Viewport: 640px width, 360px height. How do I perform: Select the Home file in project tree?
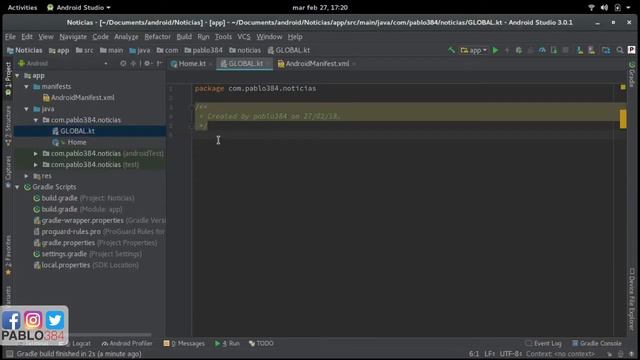click(x=69, y=142)
